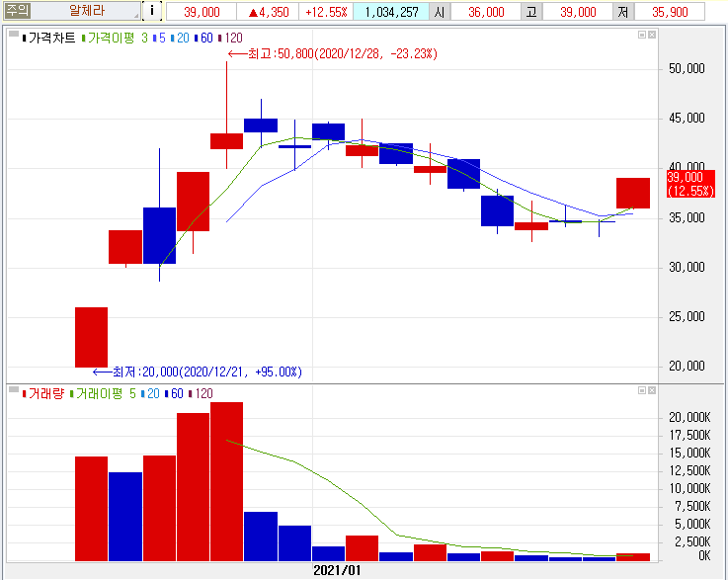Close the price chart panel
This screenshot has height=580, width=728.
[652, 35]
